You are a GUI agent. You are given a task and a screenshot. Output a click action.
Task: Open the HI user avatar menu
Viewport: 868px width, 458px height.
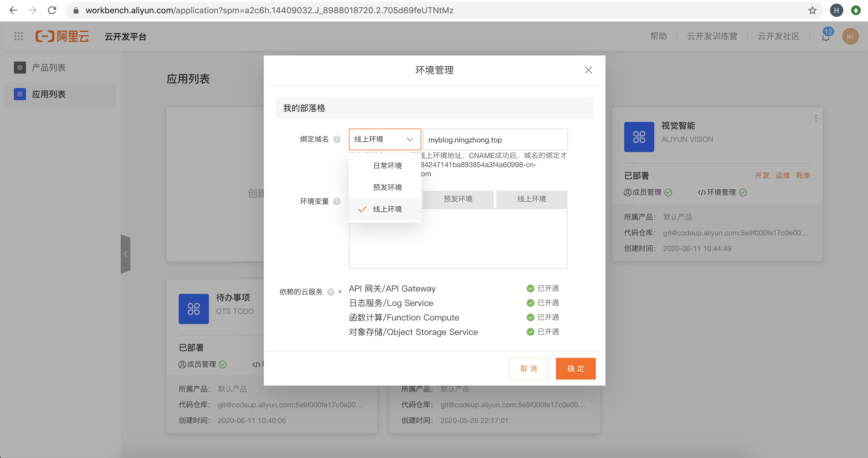pyautogui.click(x=850, y=37)
